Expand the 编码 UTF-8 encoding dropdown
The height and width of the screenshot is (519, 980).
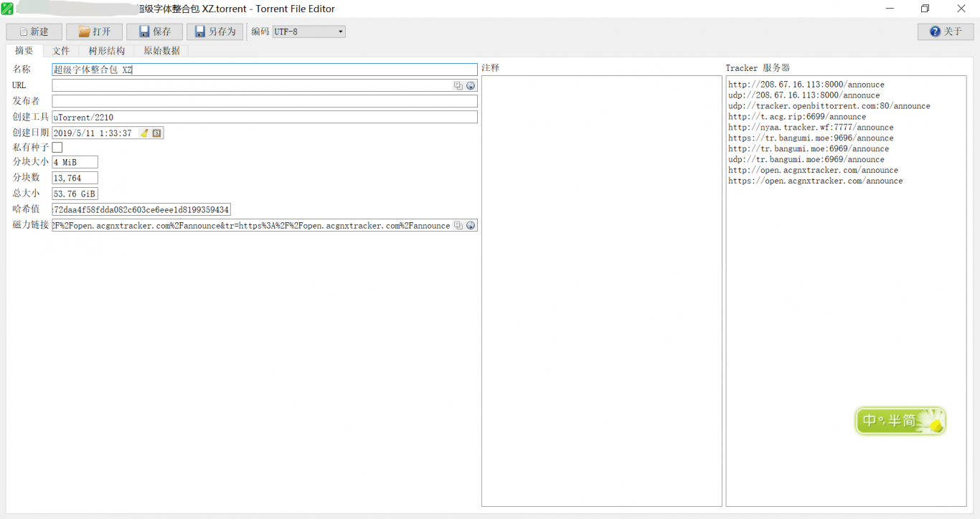click(x=309, y=32)
